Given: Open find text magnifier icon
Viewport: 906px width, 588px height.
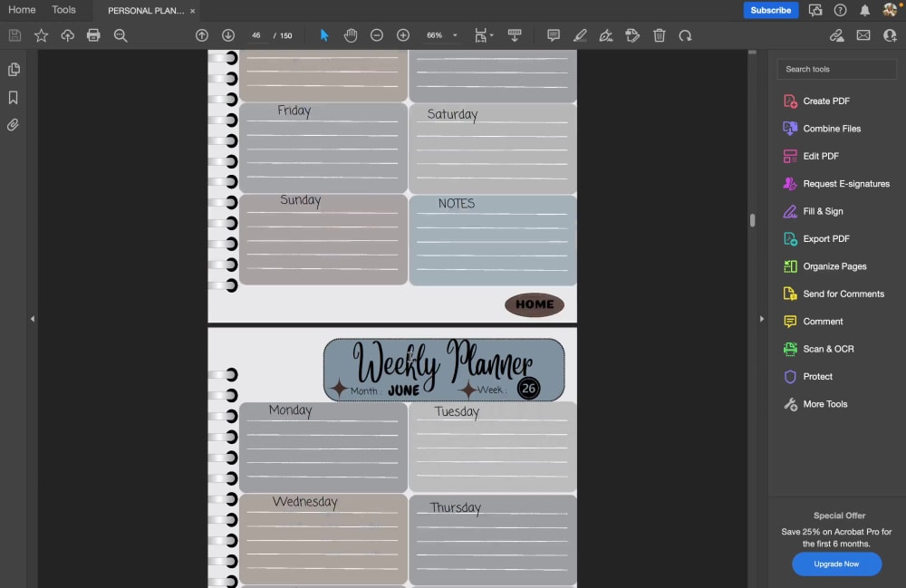Looking at the screenshot, I should click(120, 36).
